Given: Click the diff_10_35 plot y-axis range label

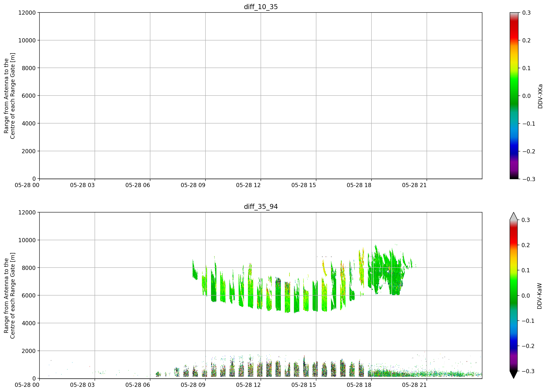Looking at the screenshot, I should (x=9, y=96).
